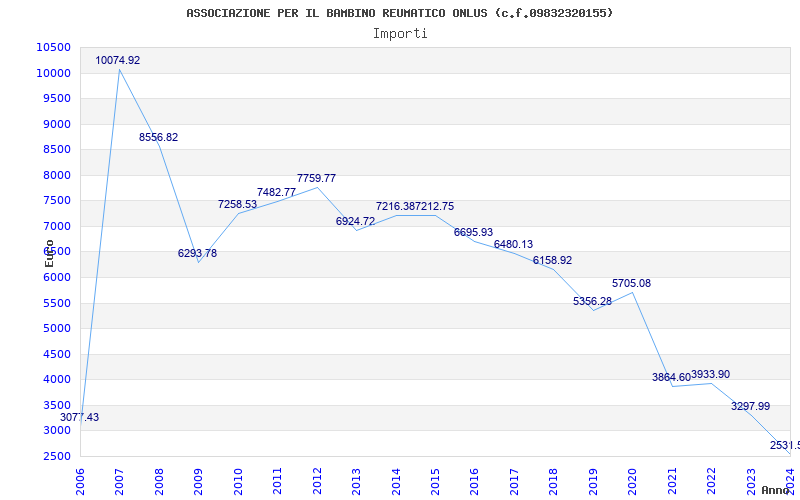Image resolution: width=800 pixels, height=500 pixels.
Task: Click the 5000 y-axis tick label
Action: tap(57, 329)
